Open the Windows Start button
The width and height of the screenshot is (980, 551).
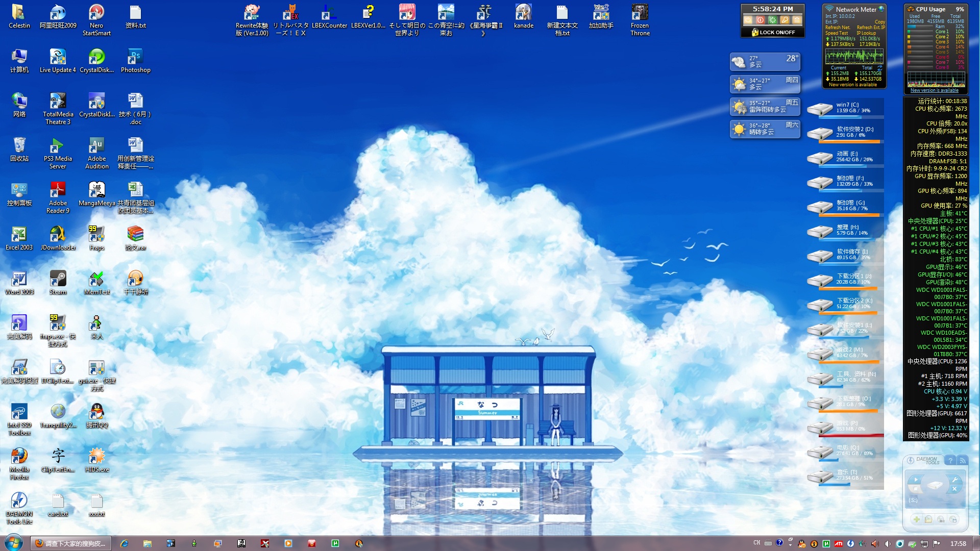click(13, 543)
